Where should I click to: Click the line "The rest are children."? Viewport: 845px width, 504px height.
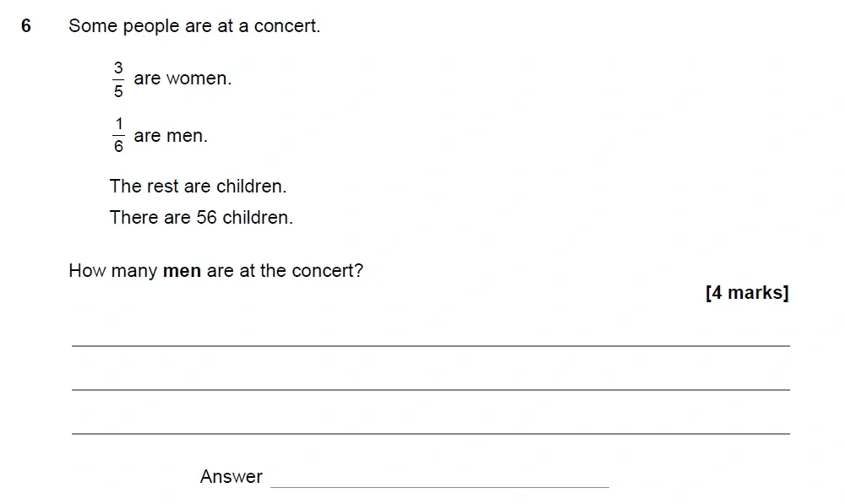coord(198,186)
